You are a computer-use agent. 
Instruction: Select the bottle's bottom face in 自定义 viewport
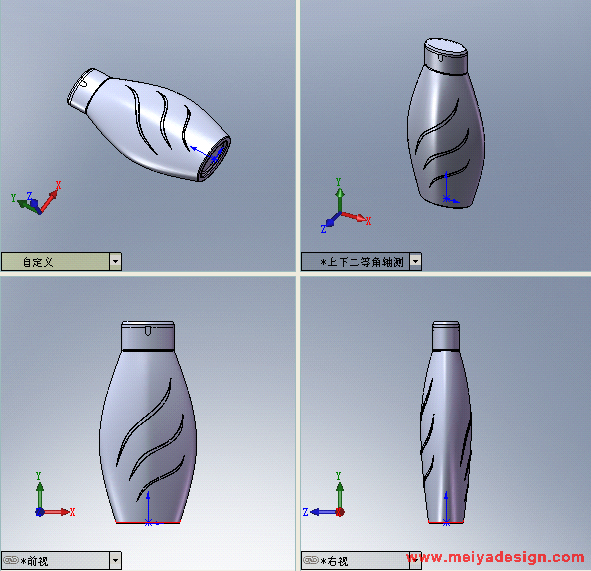click(x=215, y=158)
